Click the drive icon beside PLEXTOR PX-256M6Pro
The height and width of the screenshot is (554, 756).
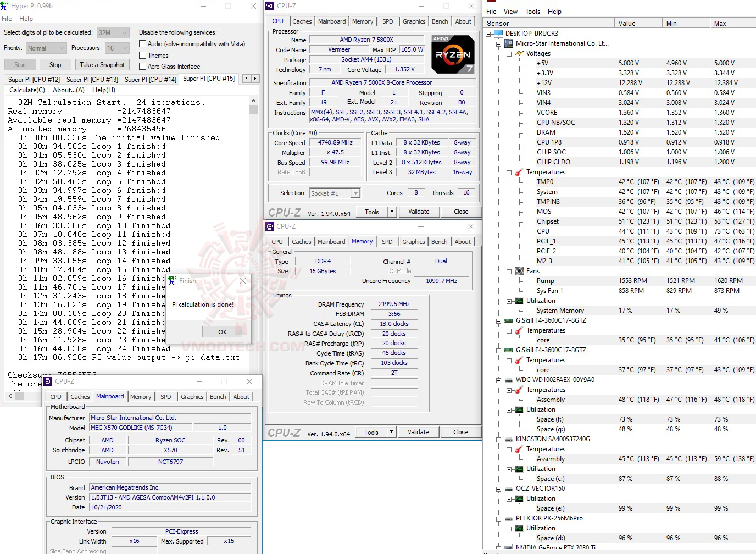point(509,518)
